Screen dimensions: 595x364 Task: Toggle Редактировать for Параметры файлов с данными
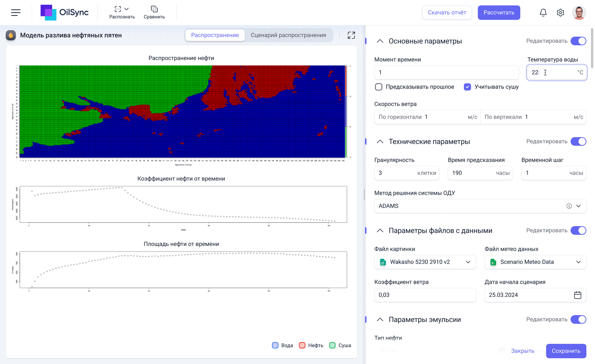578,230
